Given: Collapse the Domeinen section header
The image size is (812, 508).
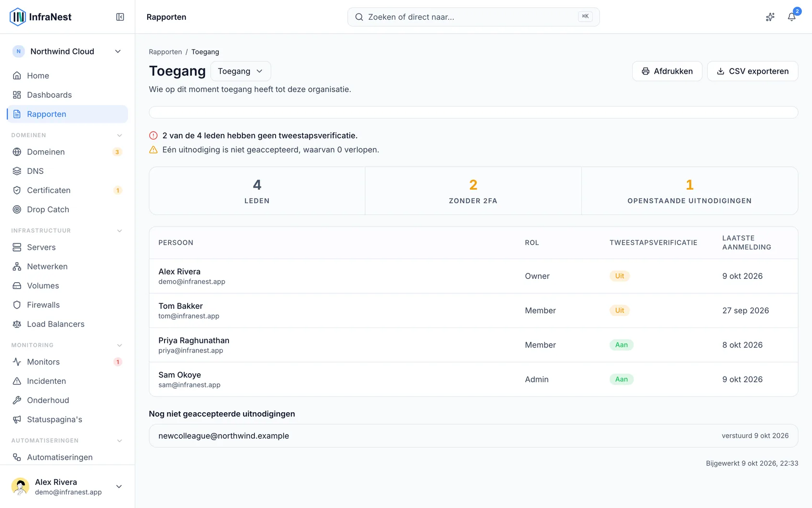Looking at the screenshot, I should 67,135.
